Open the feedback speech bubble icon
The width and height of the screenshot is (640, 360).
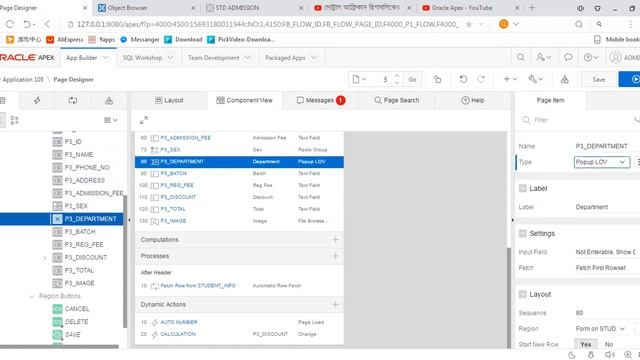(568, 58)
